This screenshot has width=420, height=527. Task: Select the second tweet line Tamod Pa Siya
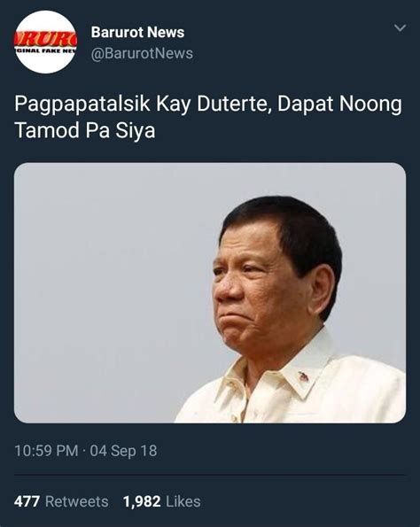click(85, 130)
